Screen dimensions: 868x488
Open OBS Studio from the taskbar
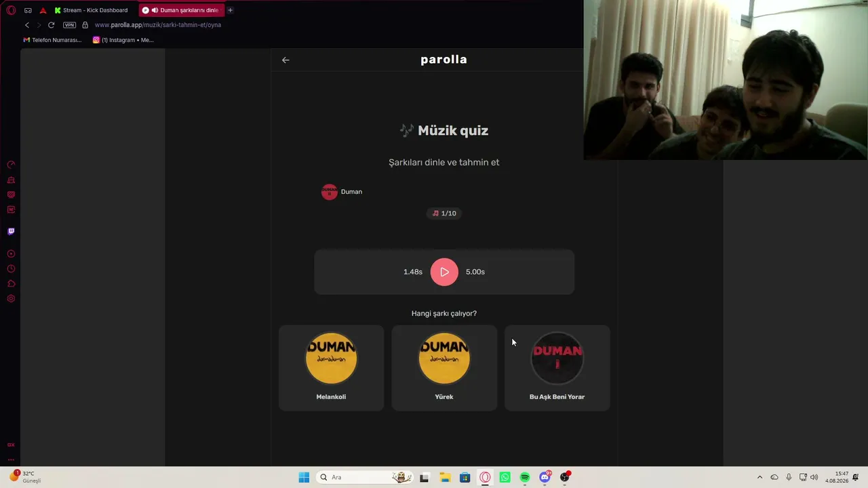tap(565, 477)
